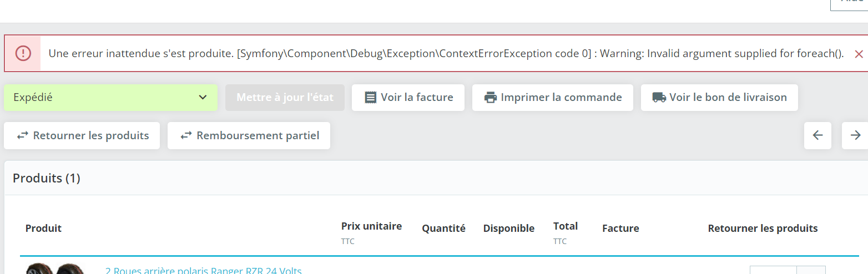Click the Quantité column header

click(x=443, y=229)
